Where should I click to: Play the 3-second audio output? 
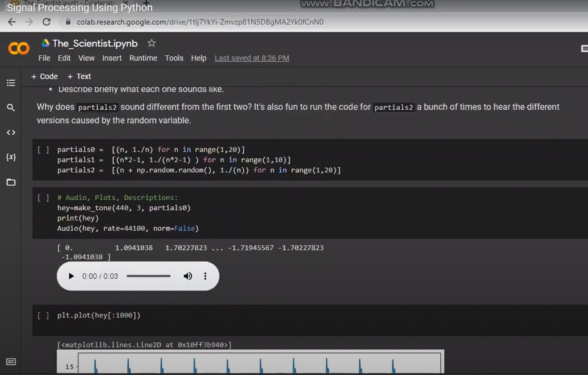(x=71, y=276)
